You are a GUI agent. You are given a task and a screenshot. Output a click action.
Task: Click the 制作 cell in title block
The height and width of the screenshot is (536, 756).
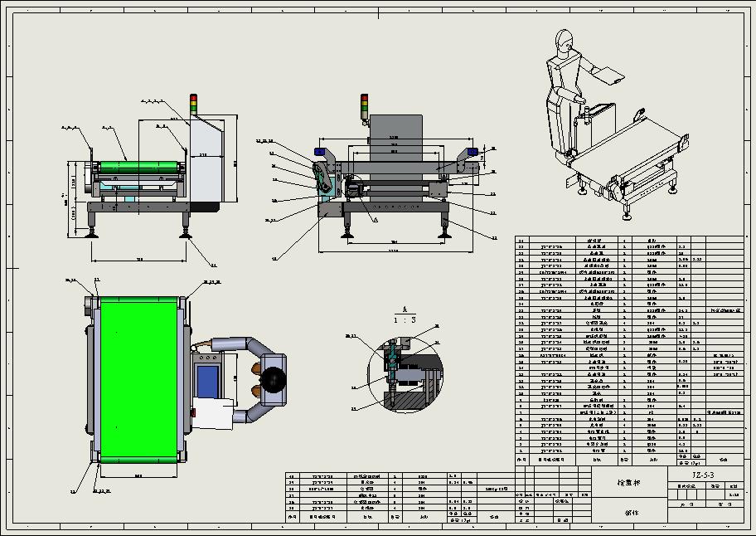630,513
